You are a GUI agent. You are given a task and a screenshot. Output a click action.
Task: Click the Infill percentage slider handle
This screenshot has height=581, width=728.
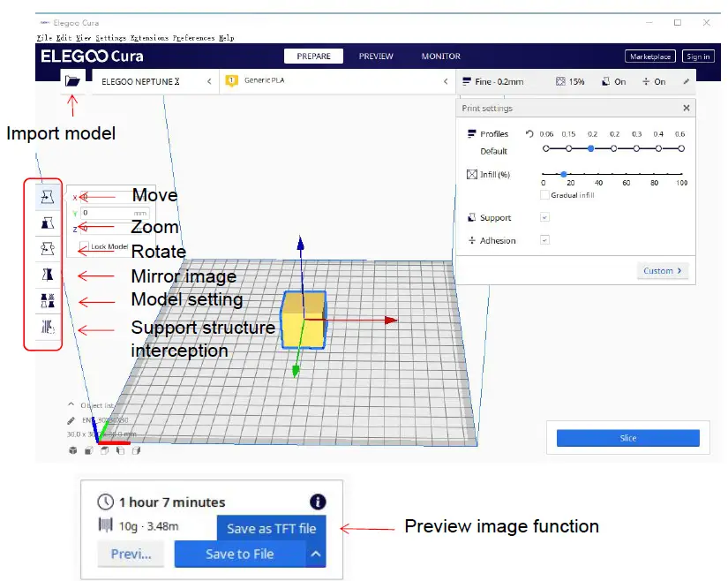pyautogui.click(x=563, y=174)
